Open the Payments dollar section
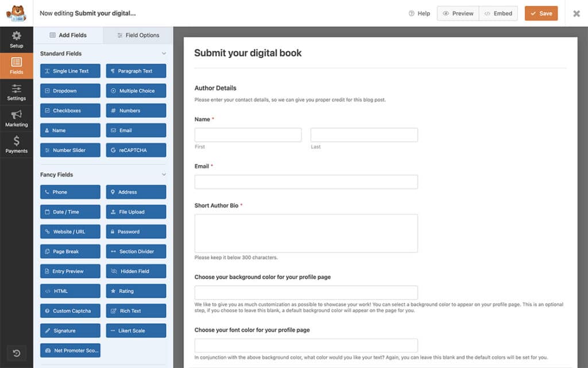Image resolution: width=588 pixels, height=368 pixels. coord(17,145)
